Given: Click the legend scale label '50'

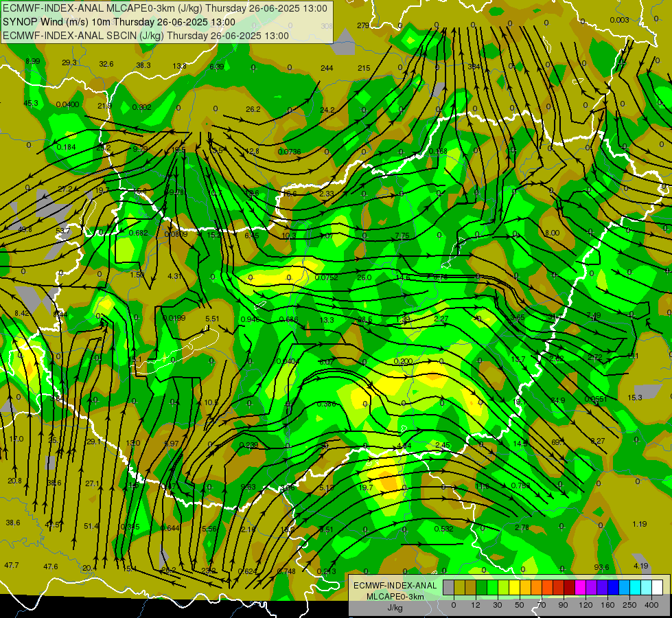Looking at the screenshot, I should pos(520,605).
